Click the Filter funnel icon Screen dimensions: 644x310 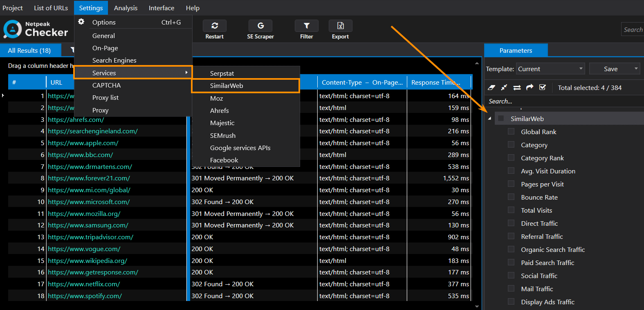306,26
